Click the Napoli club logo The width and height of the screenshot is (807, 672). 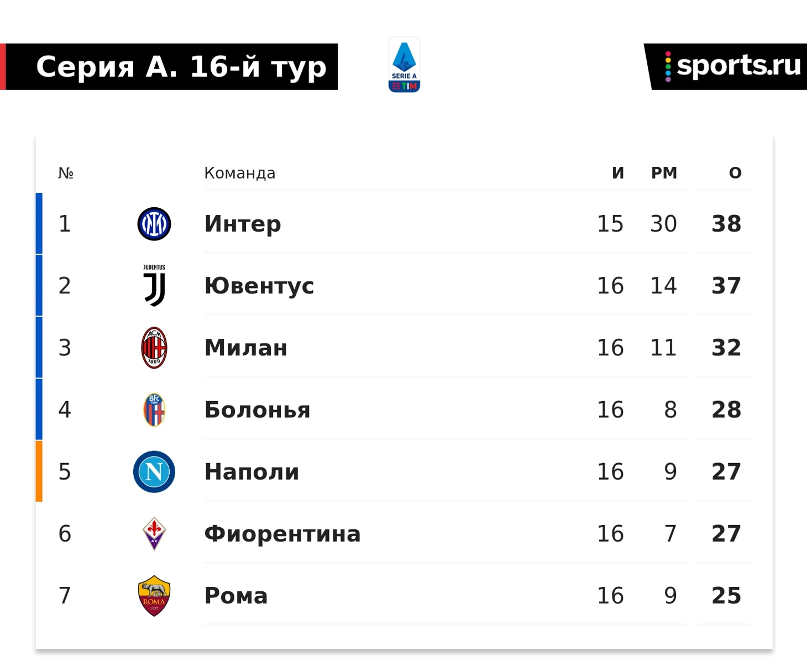tap(154, 471)
